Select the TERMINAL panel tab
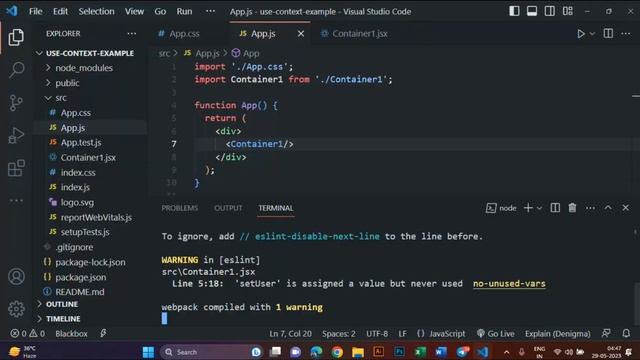The height and width of the screenshot is (360, 640). [276, 208]
